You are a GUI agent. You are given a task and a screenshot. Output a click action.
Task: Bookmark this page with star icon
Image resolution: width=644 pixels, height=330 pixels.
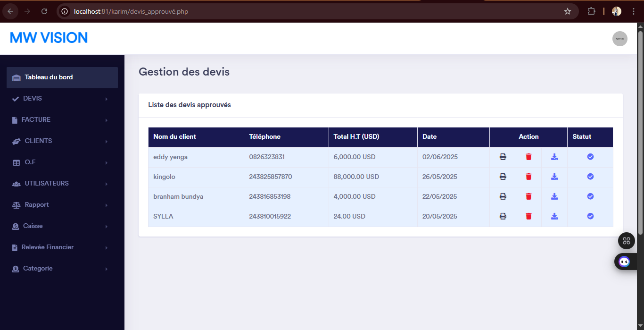pos(568,11)
